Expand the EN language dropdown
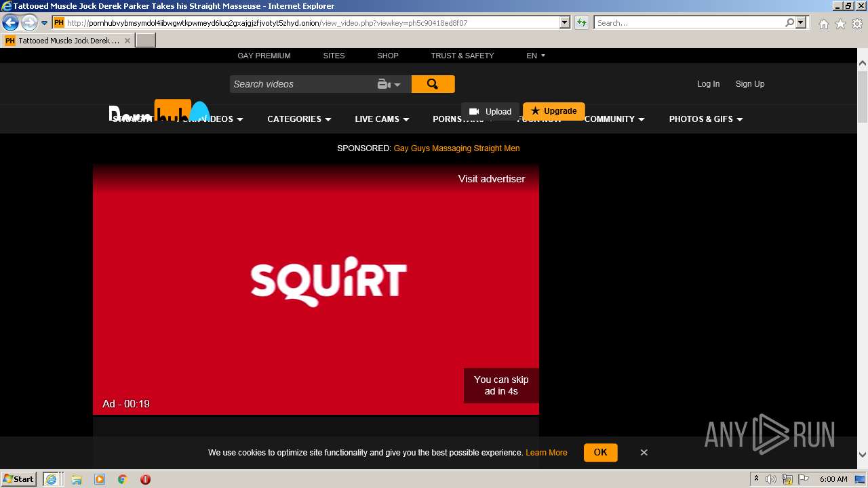This screenshot has width=868, height=488. pyautogui.click(x=536, y=56)
